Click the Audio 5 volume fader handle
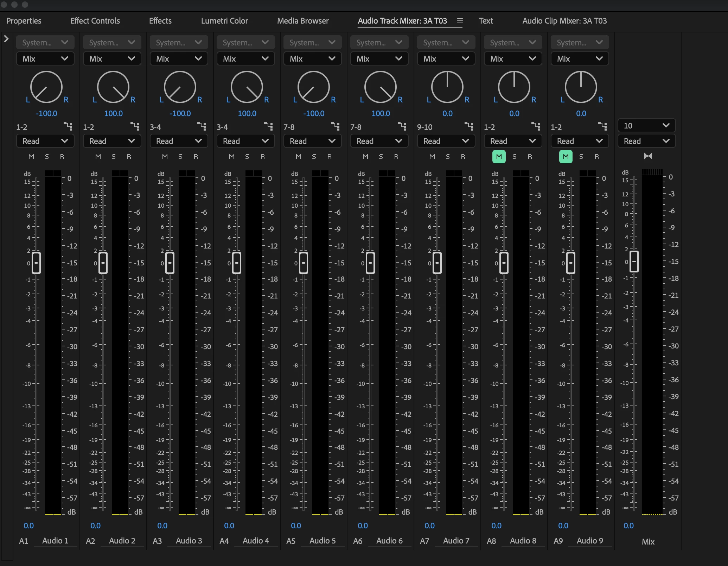The height and width of the screenshot is (566, 728). coord(304,263)
